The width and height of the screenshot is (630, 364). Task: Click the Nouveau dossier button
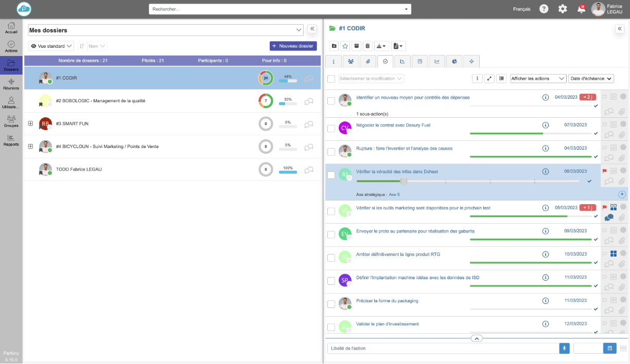coord(293,46)
